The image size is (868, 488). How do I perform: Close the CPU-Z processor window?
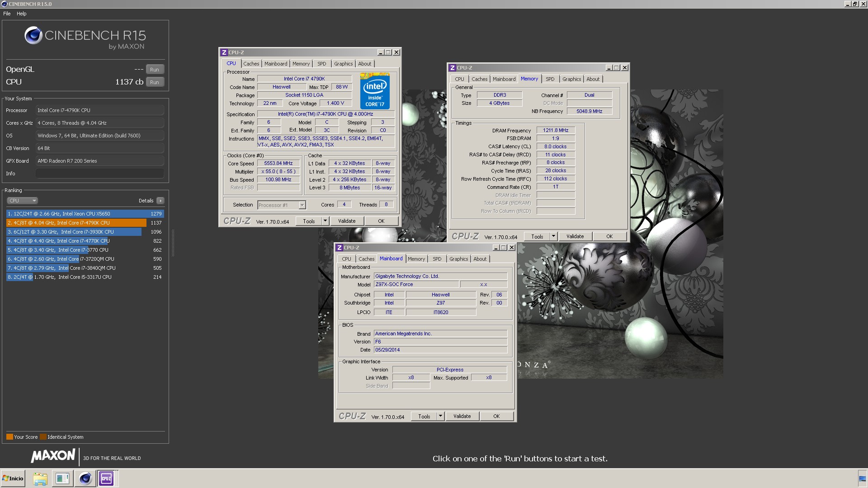tap(396, 52)
